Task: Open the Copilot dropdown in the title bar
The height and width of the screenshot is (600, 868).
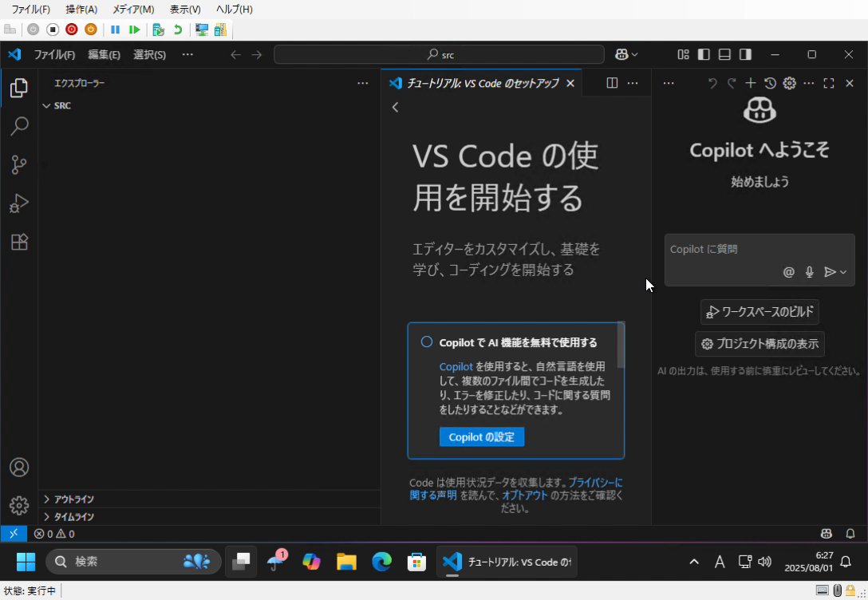Action: (626, 54)
